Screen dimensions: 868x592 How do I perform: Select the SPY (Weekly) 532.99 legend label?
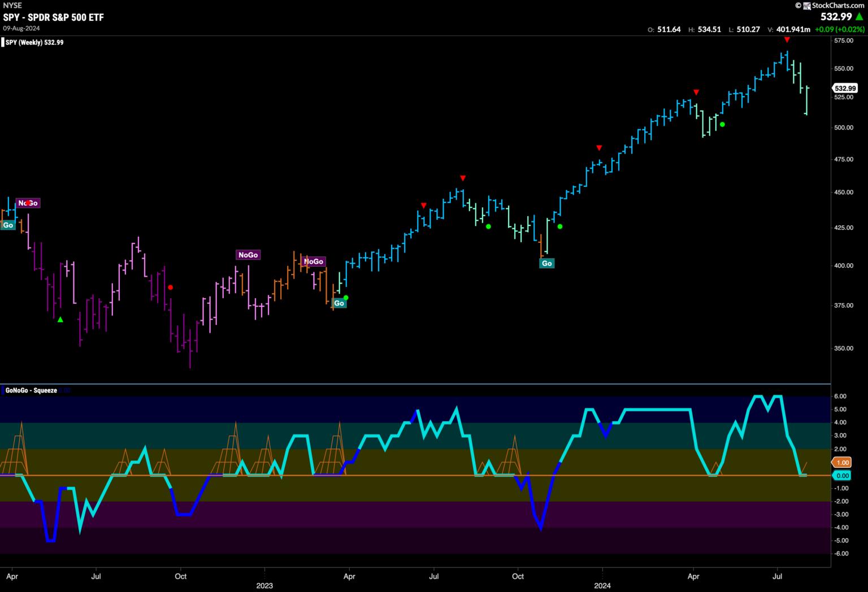35,42
